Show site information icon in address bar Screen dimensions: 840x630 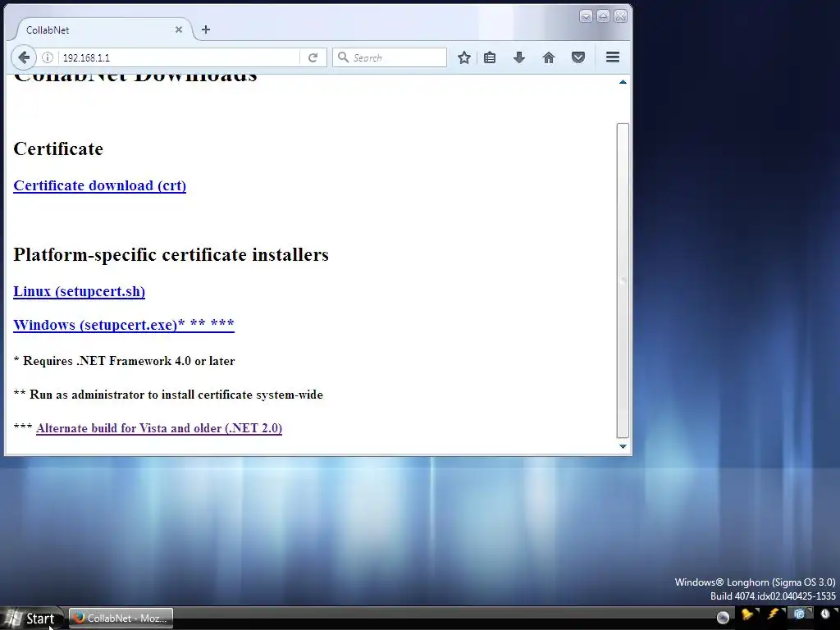(x=48, y=57)
